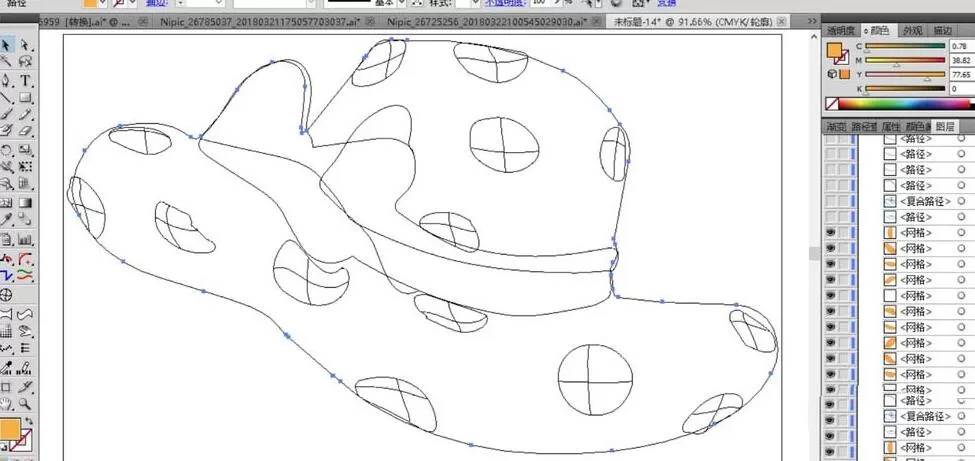Open the Nipic_26725256 document tab
The image size is (975, 461).
click(x=486, y=21)
